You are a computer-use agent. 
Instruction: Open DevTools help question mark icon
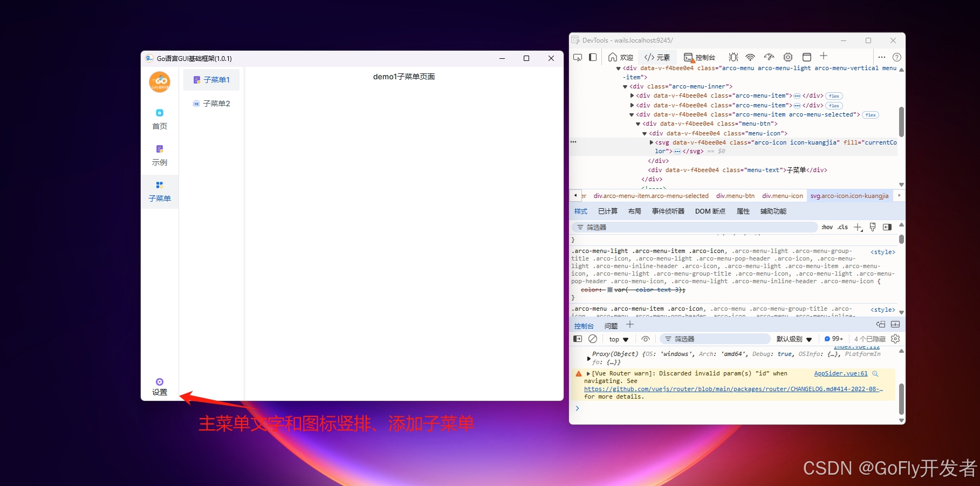897,57
